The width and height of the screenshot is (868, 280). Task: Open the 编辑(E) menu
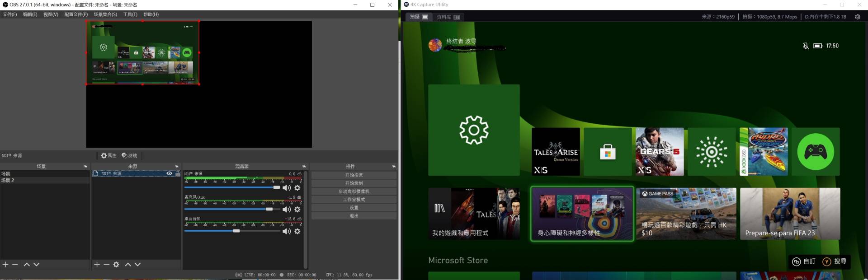pos(30,14)
